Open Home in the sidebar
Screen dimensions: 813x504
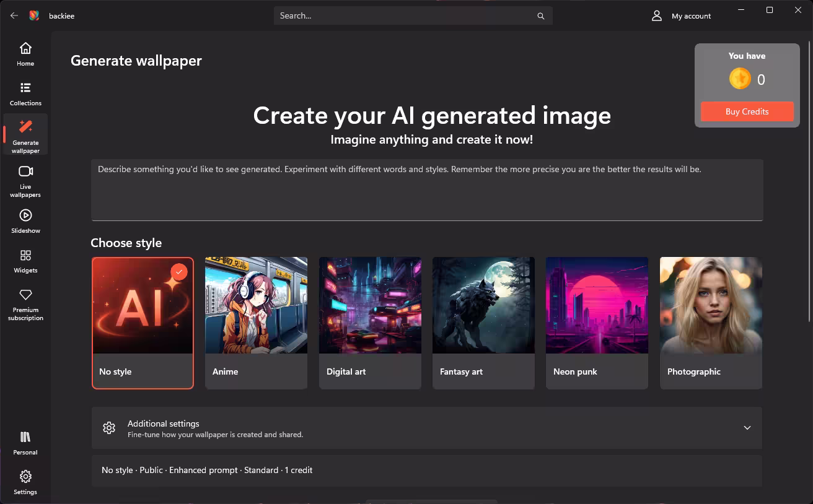click(25, 54)
